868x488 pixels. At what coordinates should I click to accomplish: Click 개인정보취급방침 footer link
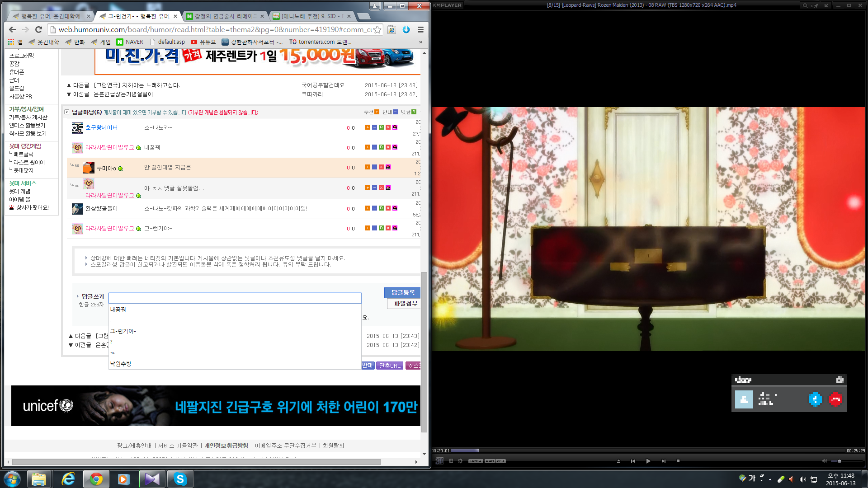(226, 446)
